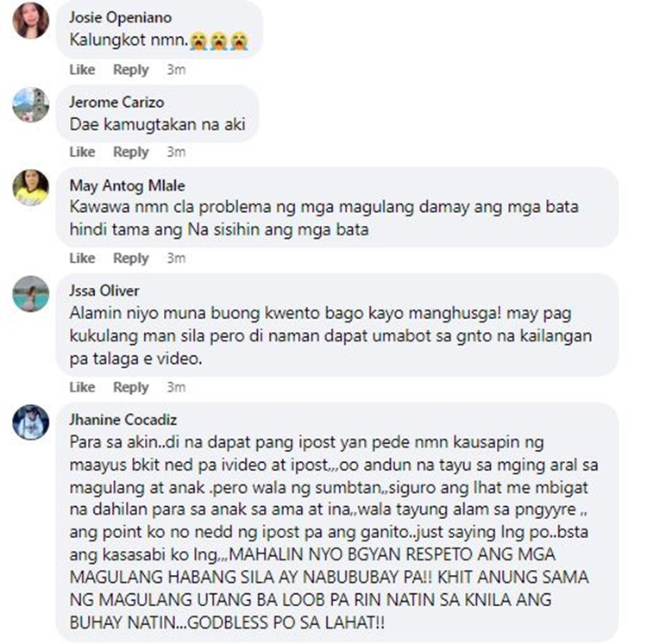The height and width of the screenshot is (644, 647).
Task: Open Josie Openiano's profile picture
Action: click(31, 21)
